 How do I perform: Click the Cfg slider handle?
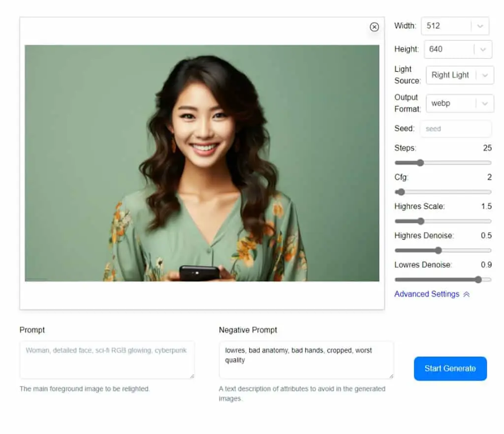click(401, 192)
